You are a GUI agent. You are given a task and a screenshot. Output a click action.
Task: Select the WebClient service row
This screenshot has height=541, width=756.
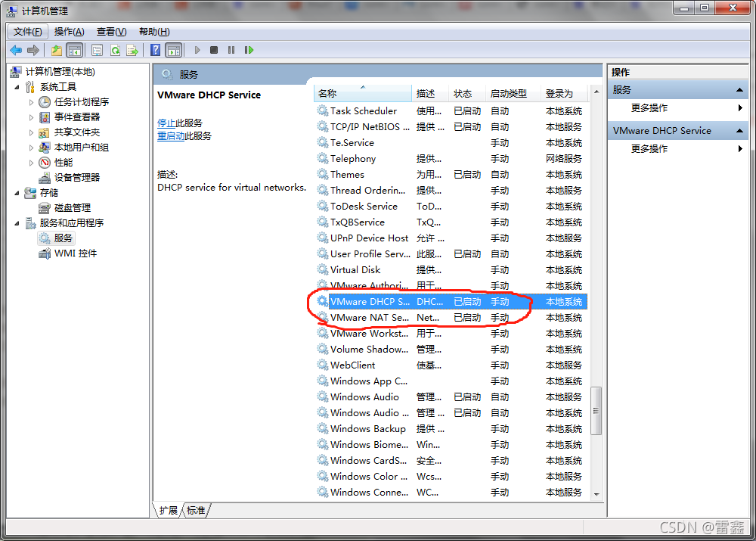pyautogui.click(x=451, y=365)
